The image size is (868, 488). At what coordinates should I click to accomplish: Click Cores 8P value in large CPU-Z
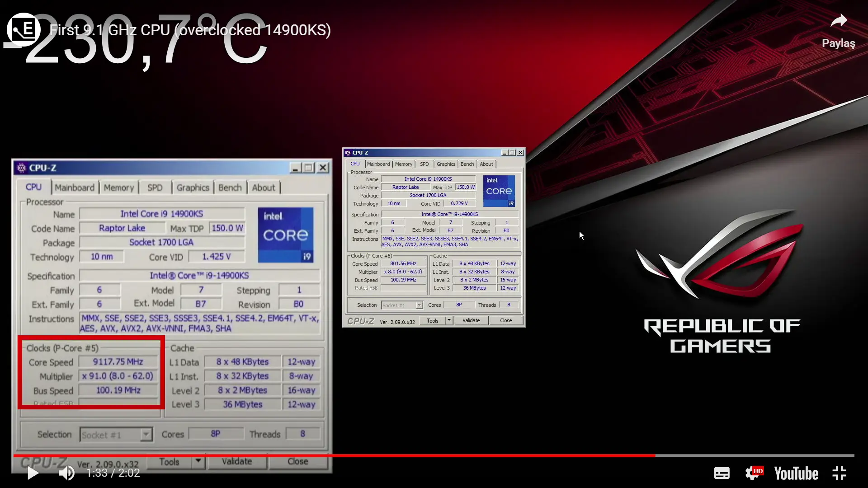pyautogui.click(x=216, y=434)
